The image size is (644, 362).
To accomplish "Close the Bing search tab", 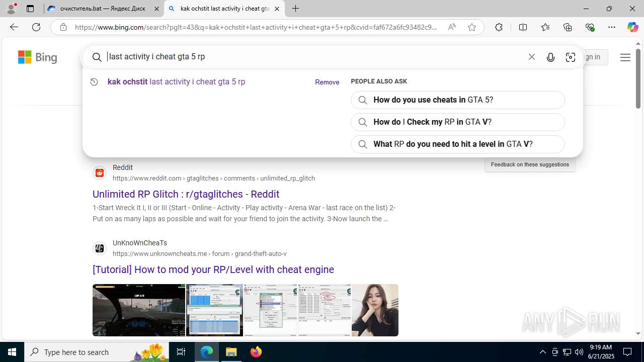I will (277, 9).
